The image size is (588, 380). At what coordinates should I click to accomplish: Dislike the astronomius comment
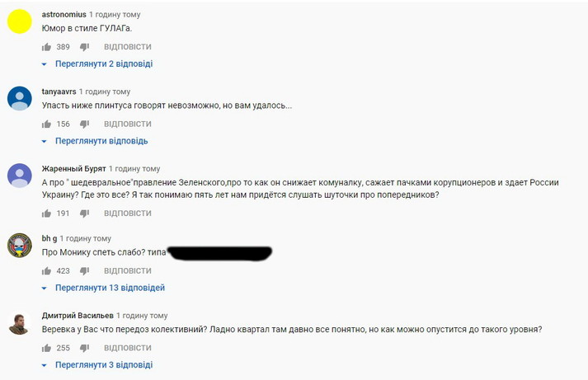coord(84,47)
